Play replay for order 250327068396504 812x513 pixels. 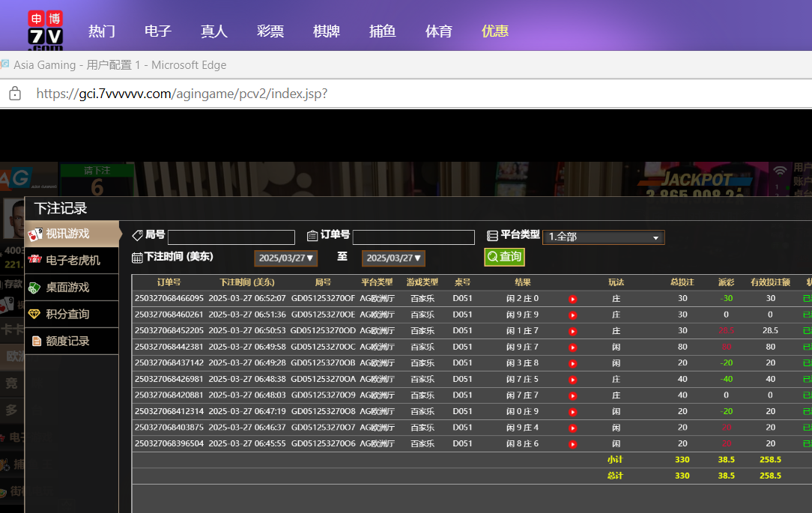point(572,444)
